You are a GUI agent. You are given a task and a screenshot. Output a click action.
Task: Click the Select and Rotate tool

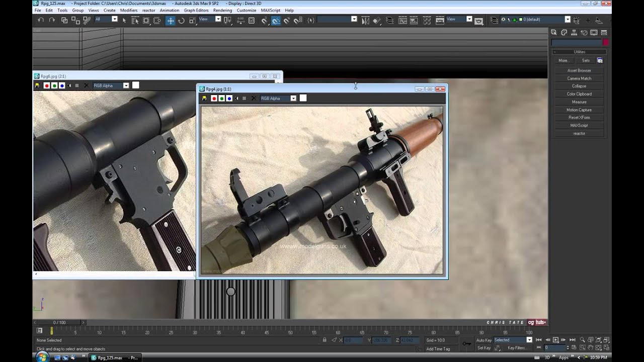(x=181, y=21)
